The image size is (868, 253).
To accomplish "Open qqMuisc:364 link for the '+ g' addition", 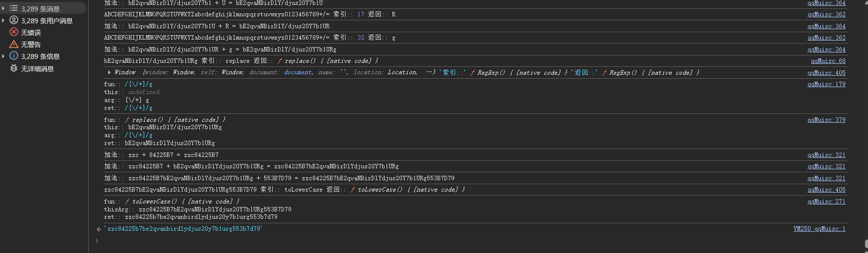I will coord(826,50).
